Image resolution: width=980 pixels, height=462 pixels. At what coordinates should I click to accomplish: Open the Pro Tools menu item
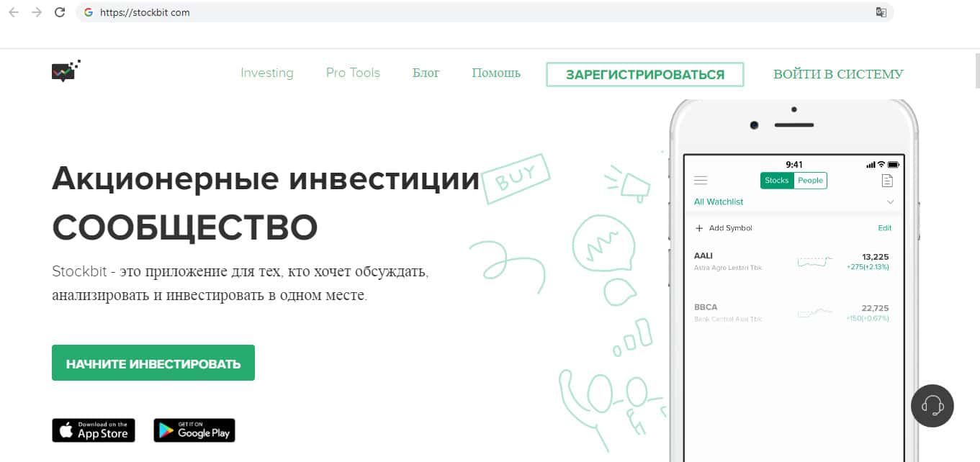pyautogui.click(x=353, y=73)
